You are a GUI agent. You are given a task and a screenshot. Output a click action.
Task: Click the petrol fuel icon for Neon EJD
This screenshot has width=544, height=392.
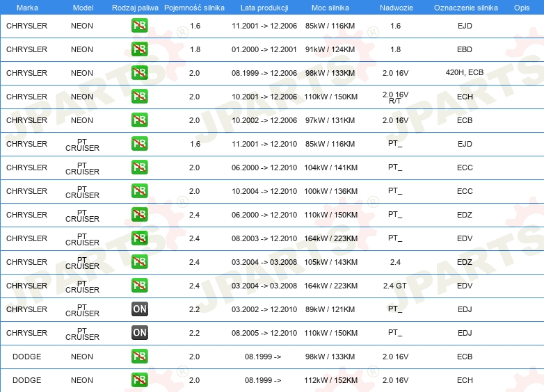[139, 26]
